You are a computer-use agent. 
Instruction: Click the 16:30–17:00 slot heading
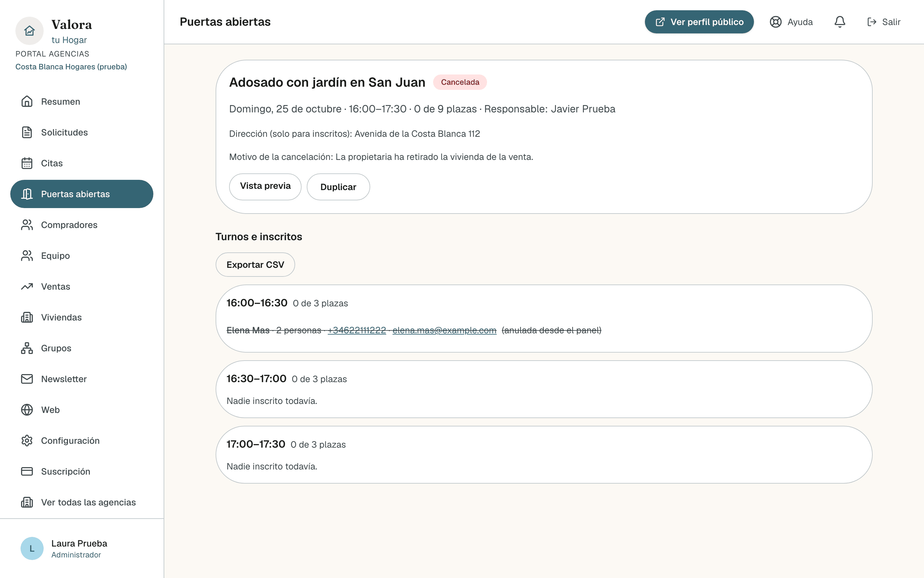(256, 379)
